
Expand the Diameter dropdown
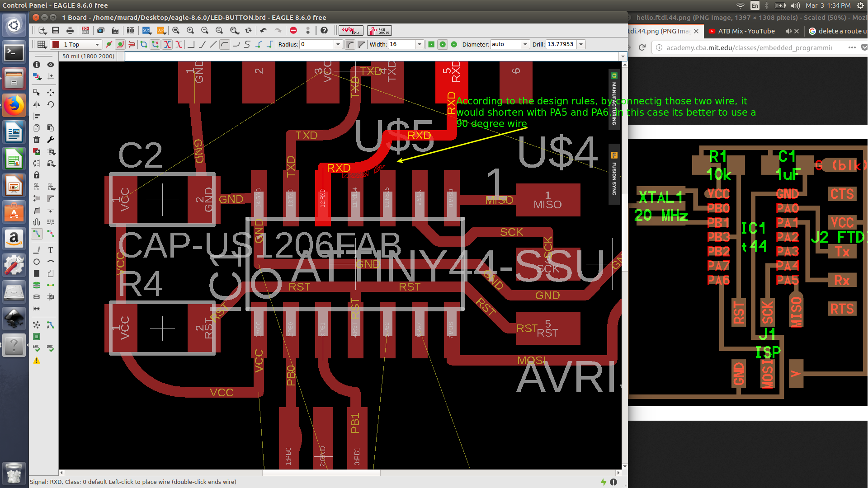[x=525, y=44]
